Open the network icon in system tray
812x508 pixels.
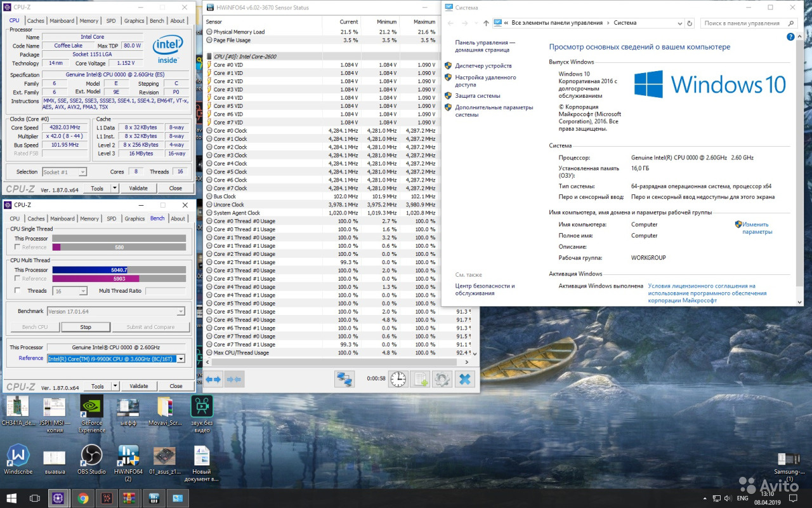[717, 498]
